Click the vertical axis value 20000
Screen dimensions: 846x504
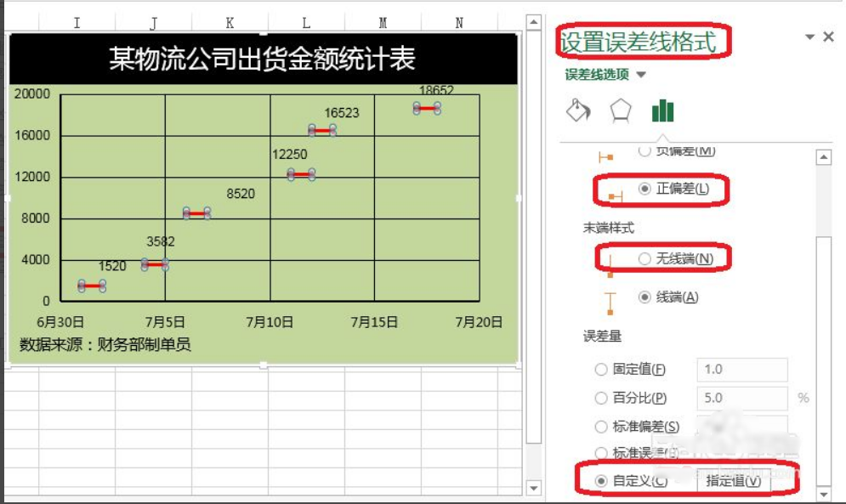(x=32, y=93)
